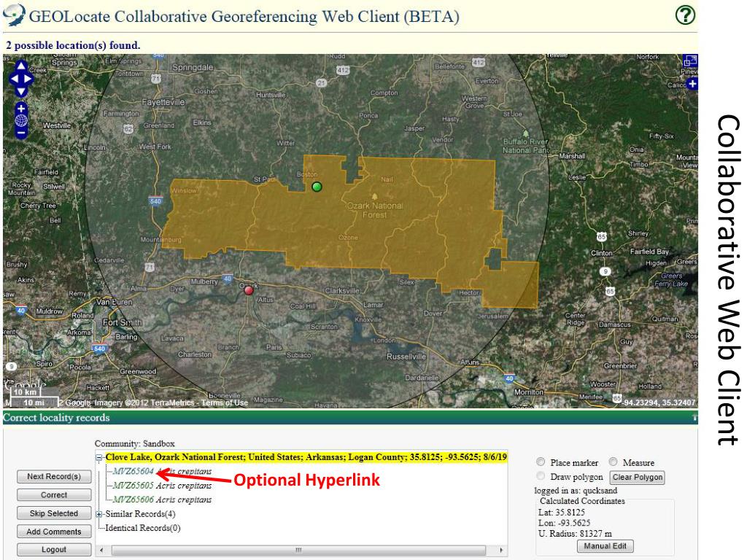
Task: Click the Fayetteville map label
Action: click(163, 102)
